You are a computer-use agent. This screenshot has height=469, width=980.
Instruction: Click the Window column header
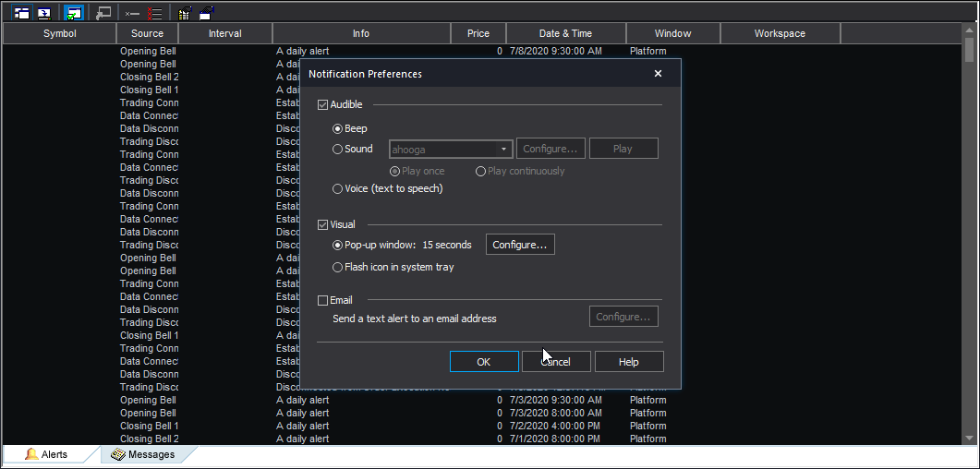pos(672,34)
